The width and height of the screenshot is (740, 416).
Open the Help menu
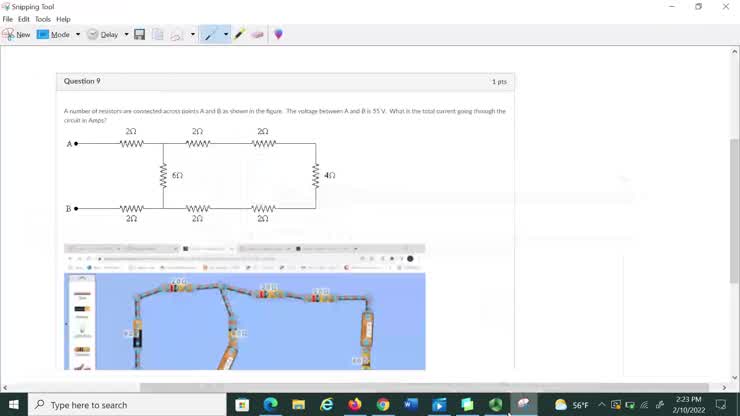[63, 19]
